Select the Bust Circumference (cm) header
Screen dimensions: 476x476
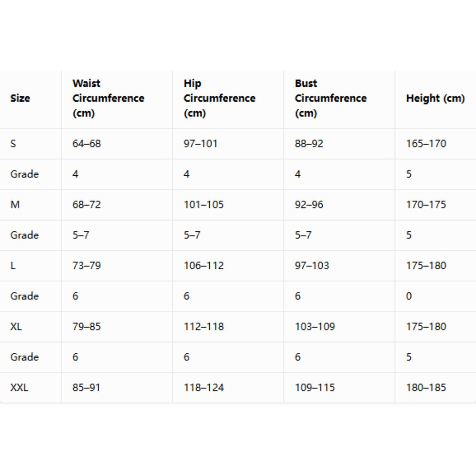click(331, 98)
